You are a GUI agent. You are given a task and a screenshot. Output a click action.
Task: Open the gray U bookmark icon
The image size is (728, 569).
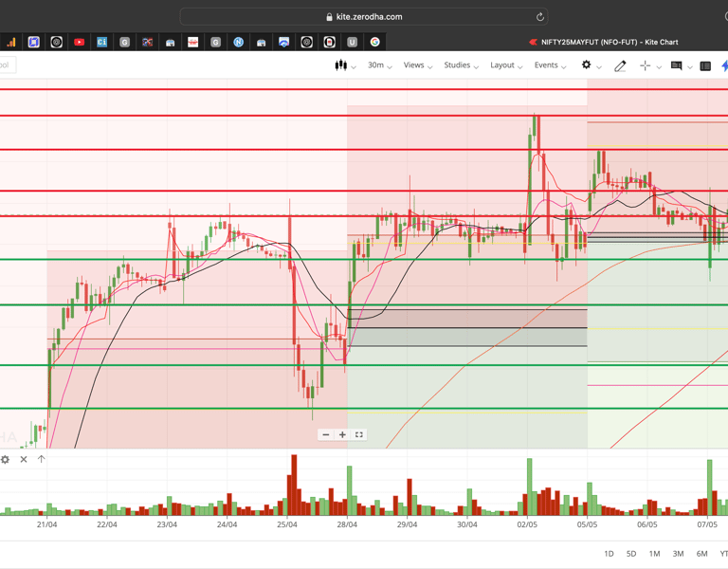pyautogui.click(x=352, y=43)
